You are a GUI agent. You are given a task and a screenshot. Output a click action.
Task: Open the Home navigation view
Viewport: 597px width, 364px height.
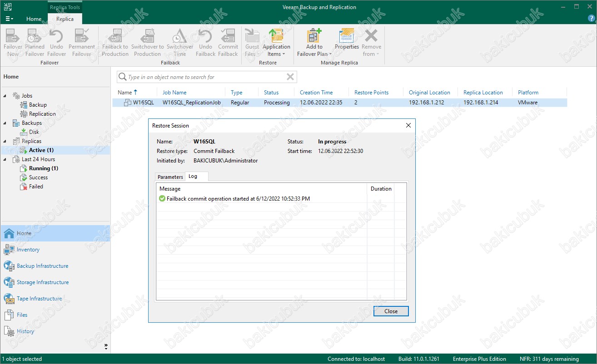pyautogui.click(x=55, y=233)
